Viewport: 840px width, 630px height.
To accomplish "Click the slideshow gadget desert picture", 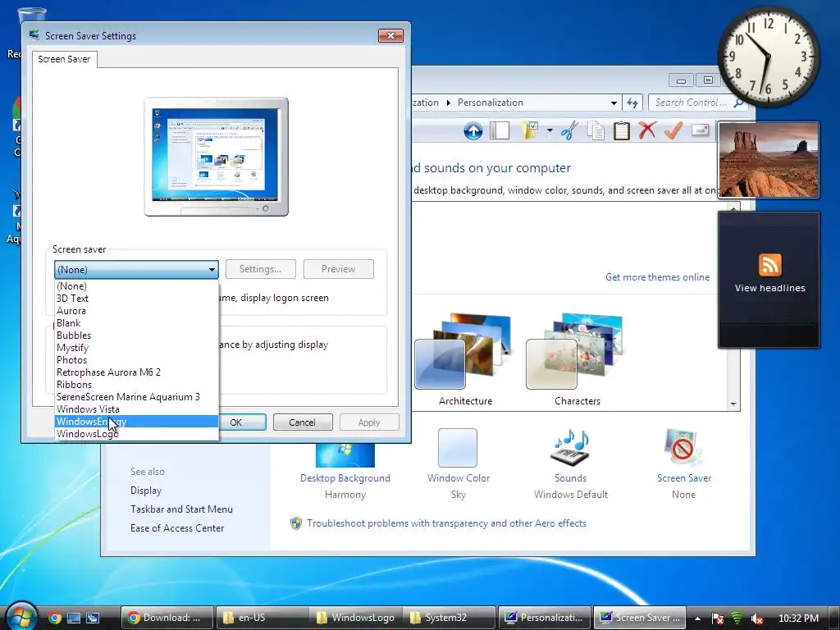I will 768,160.
